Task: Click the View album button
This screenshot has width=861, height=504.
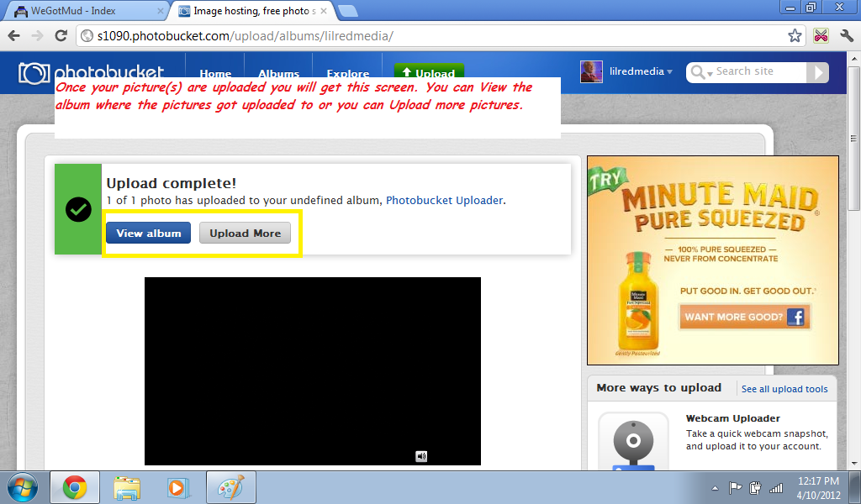Action: tap(149, 233)
